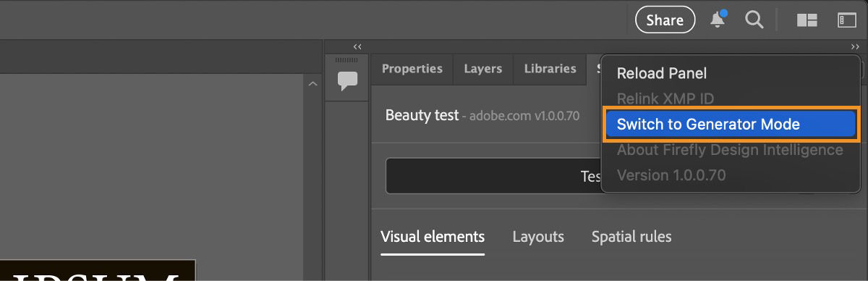Collapse dock with right double chevron
This screenshot has height=281, width=868.
tap(856, 46)
